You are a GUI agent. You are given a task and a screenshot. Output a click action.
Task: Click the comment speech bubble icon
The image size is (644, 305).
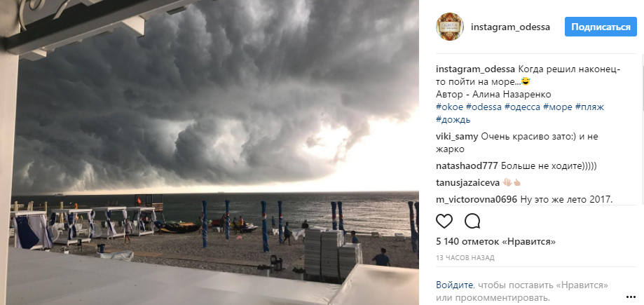[472, 221]
